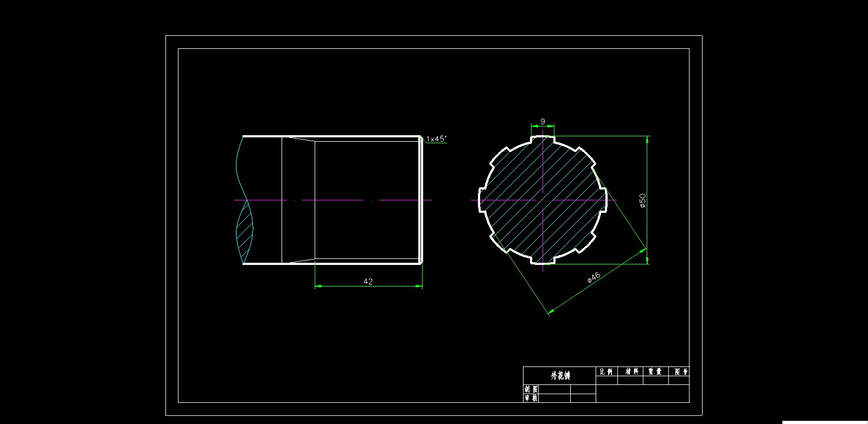Click the 审核 label in title block

click(531, 398)
